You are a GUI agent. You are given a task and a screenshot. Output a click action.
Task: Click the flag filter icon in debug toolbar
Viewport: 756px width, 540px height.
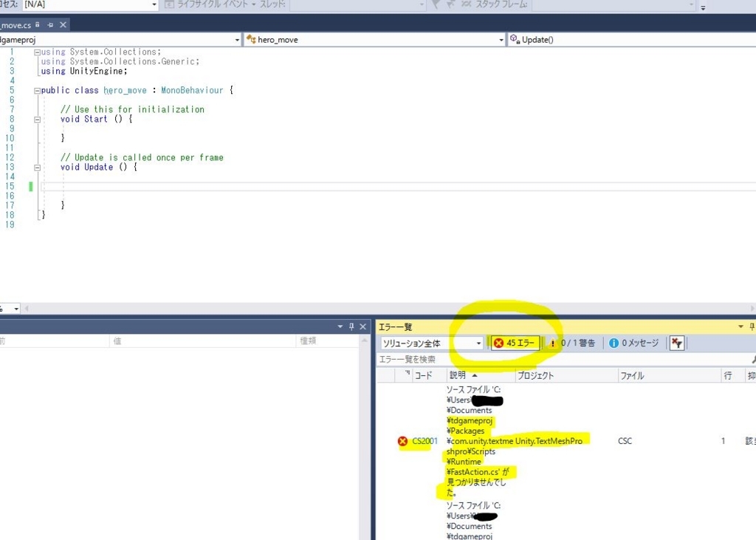[436, 4]
